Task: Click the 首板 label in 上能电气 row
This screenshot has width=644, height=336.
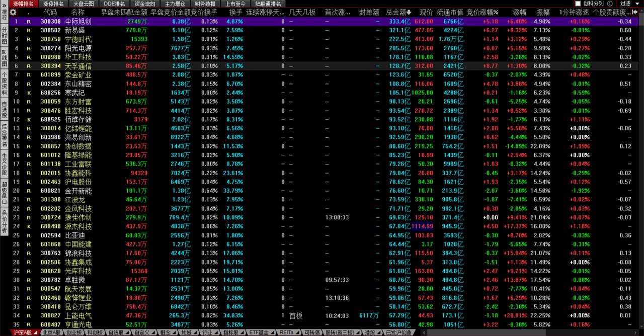Action: pos(296,315)
